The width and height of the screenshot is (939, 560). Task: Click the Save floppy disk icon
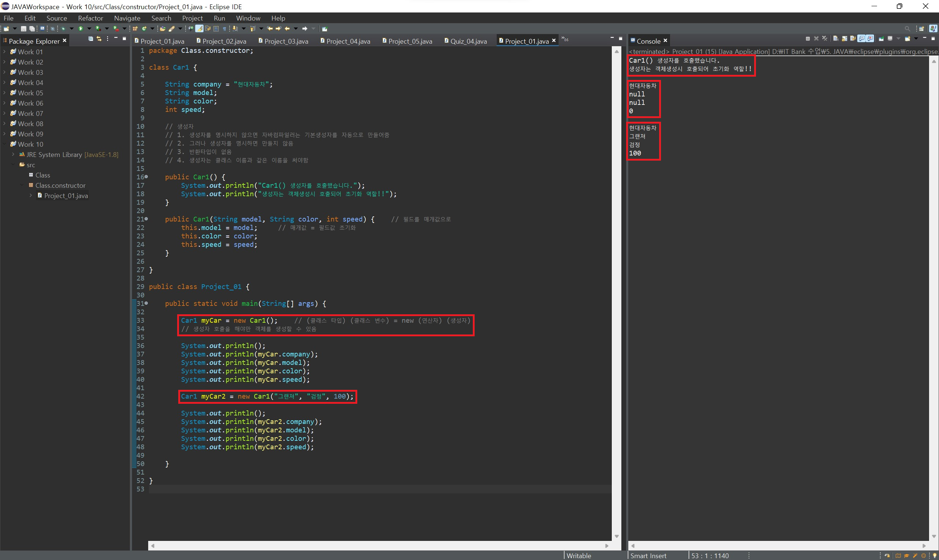[x=23, y=29]
